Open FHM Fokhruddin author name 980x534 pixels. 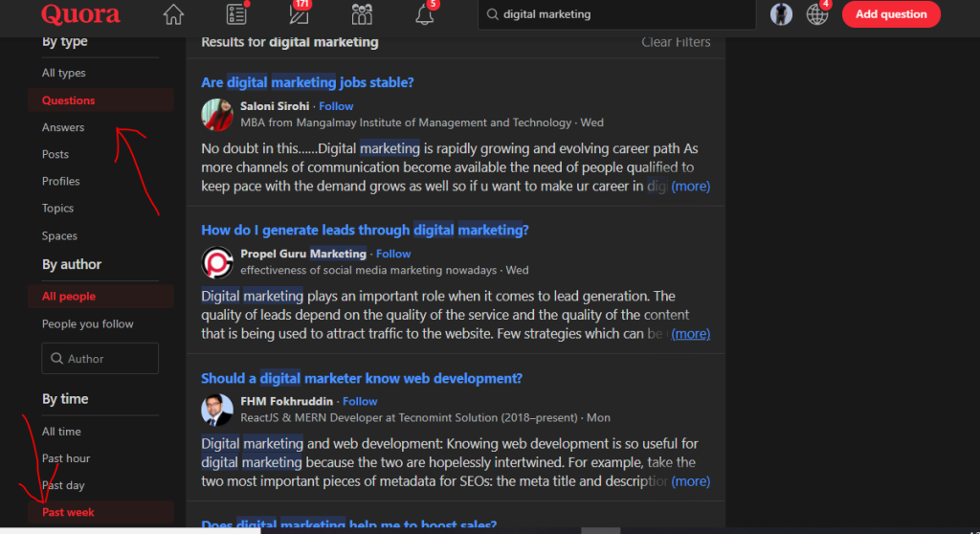coord(287,401)
